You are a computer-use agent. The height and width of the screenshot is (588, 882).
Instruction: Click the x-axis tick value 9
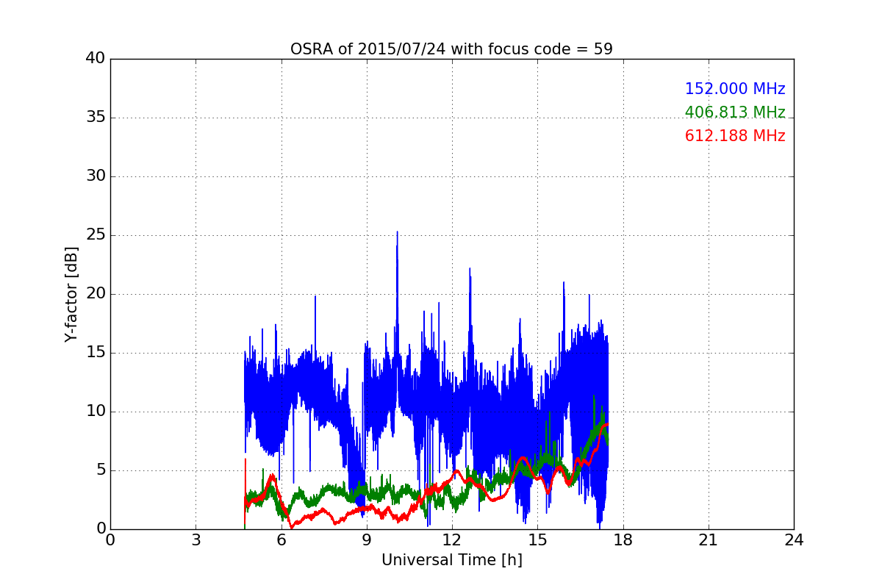[x=366, y=540]
